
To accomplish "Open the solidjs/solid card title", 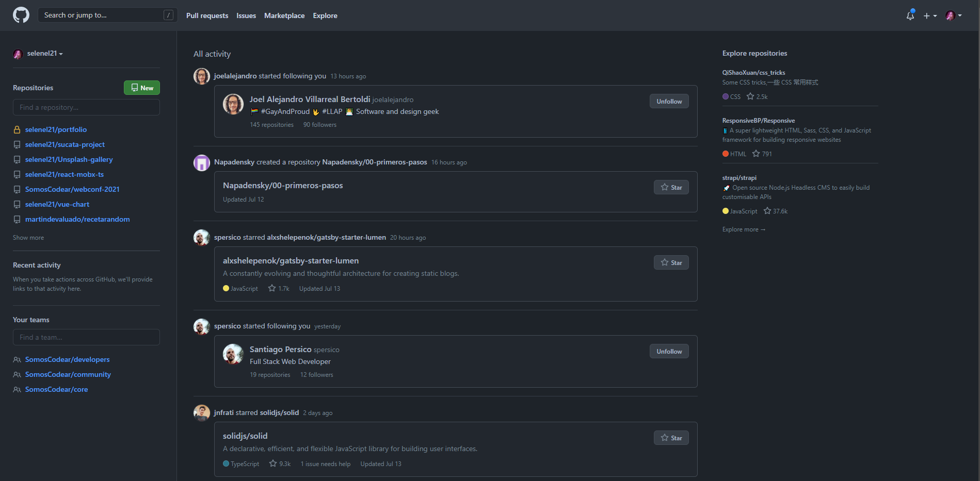I will pos(245,436).
